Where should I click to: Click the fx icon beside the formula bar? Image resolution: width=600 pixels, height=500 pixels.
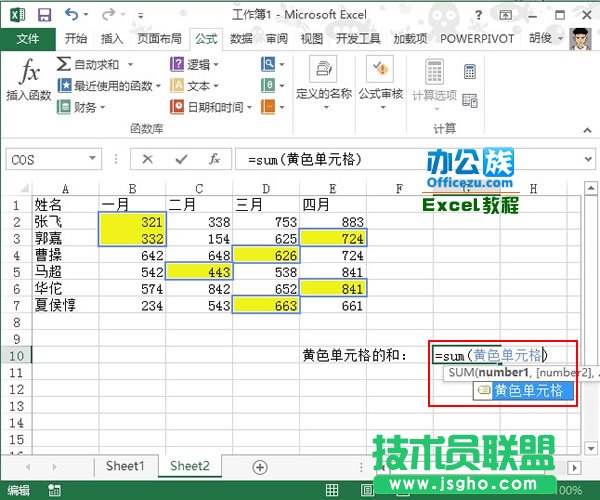(x=214, y=159)
